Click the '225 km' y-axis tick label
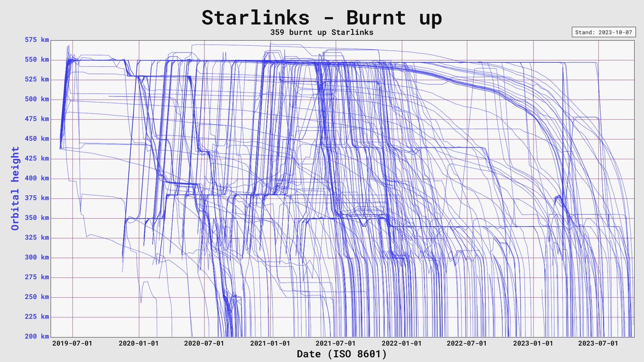 [36, 317]
